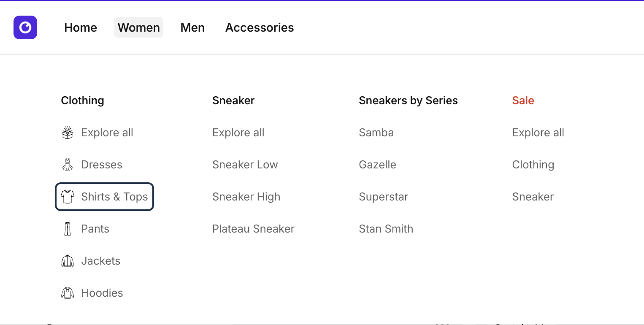This screenshot has height=325, width=644.
Task: Click the trousers icon beside Pants
Action: 68,229
